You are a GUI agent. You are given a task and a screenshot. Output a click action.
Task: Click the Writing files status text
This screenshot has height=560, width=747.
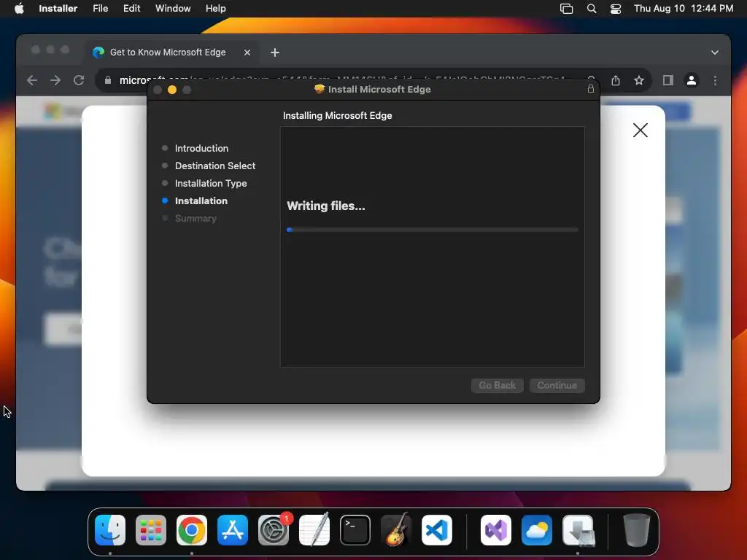click(x=326, y=206)
